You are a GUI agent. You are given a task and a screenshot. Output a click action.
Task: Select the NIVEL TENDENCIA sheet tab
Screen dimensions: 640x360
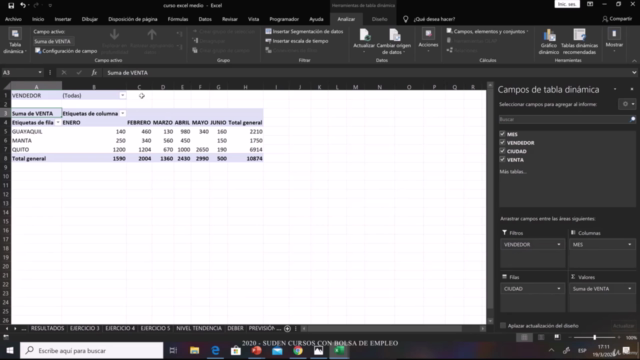199,329
